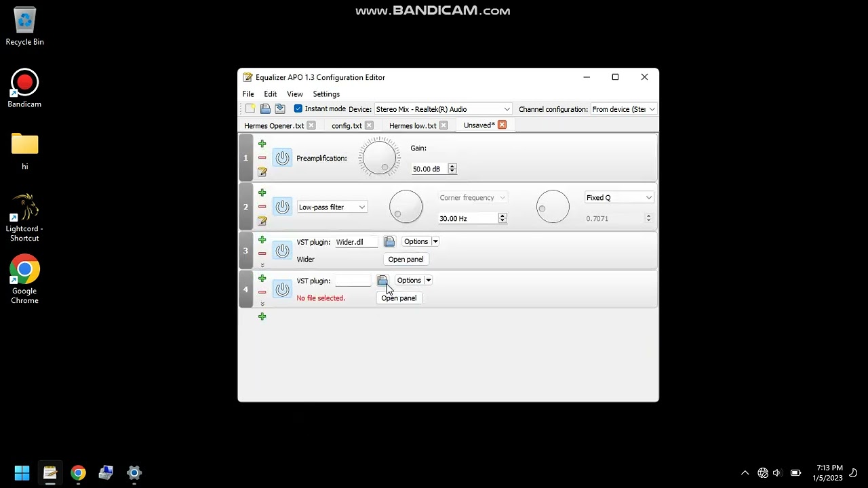Remove empty VST plugin row 4 with minus
Viewport: 868px width, 488px height.
point(262,292)
